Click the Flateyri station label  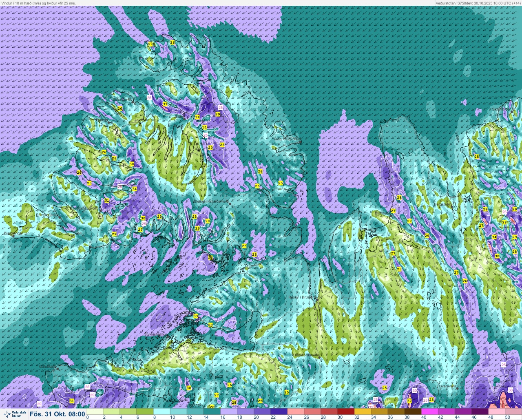[x=101, y=121]
